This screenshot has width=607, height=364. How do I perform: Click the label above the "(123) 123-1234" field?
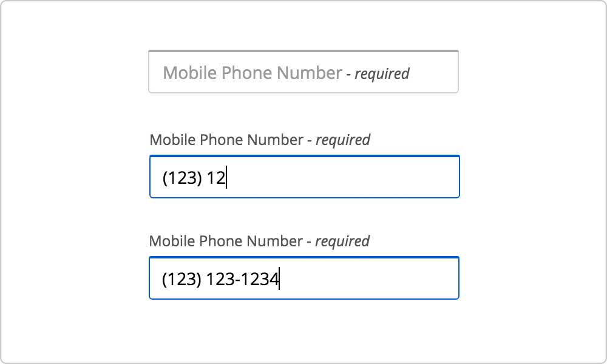click(x=259, y=241)
